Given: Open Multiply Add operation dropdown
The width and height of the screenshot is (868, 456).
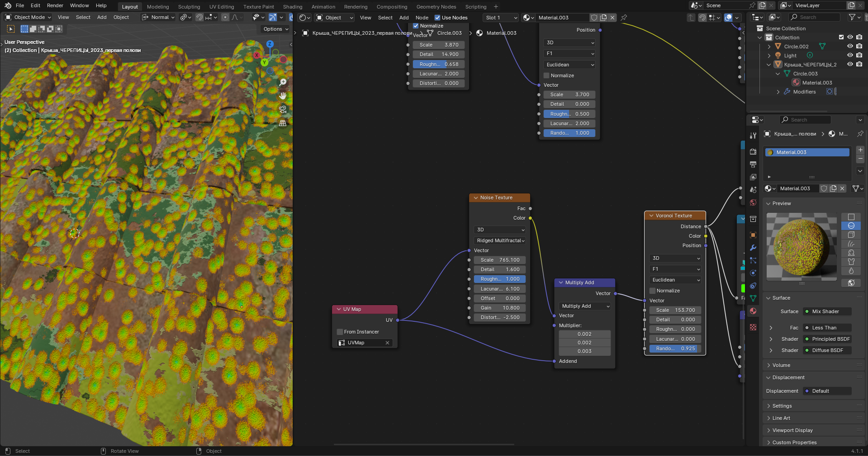Looking at the screenshot, I should 585,306.
